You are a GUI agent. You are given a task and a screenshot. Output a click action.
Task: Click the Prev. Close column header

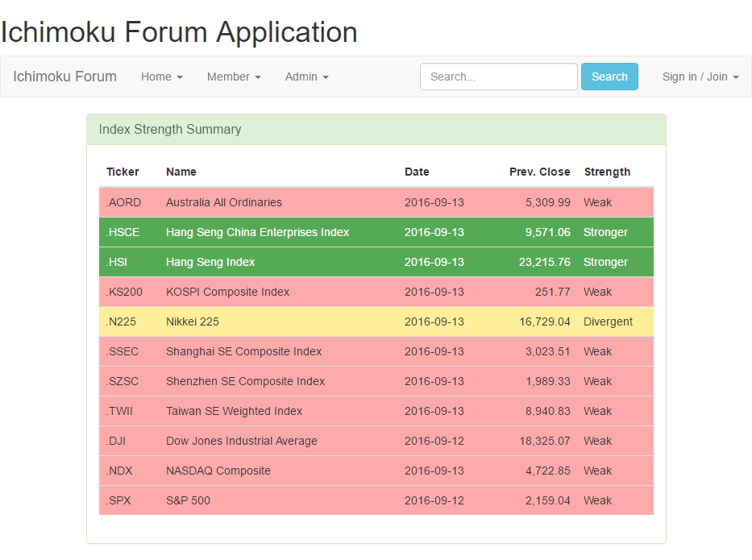tap(539, 172)
